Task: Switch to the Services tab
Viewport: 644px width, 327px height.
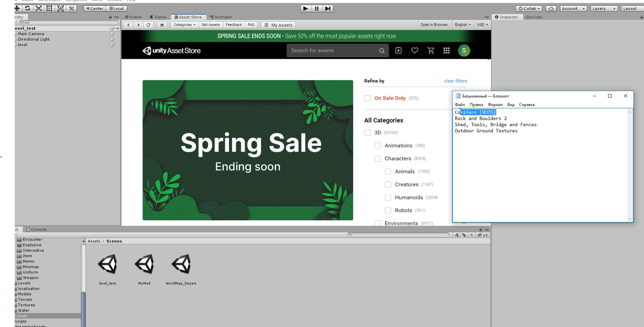Action: tap(534, 17)
